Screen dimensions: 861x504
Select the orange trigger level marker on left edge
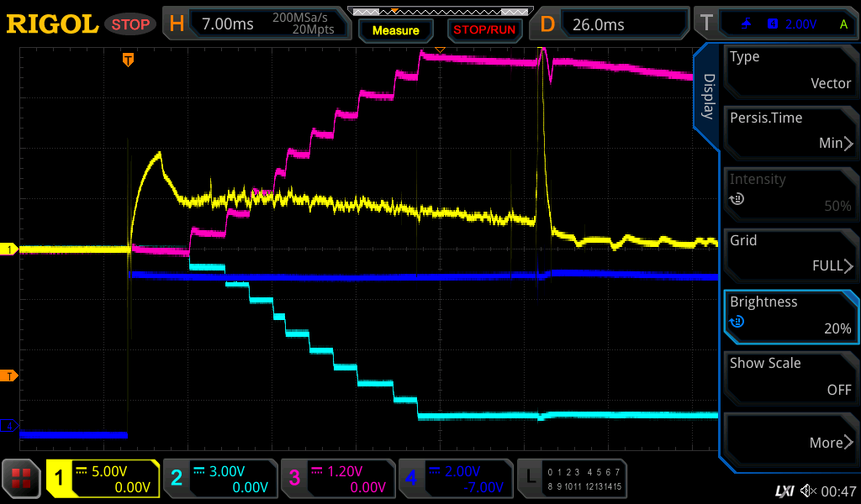coord(10,375)
